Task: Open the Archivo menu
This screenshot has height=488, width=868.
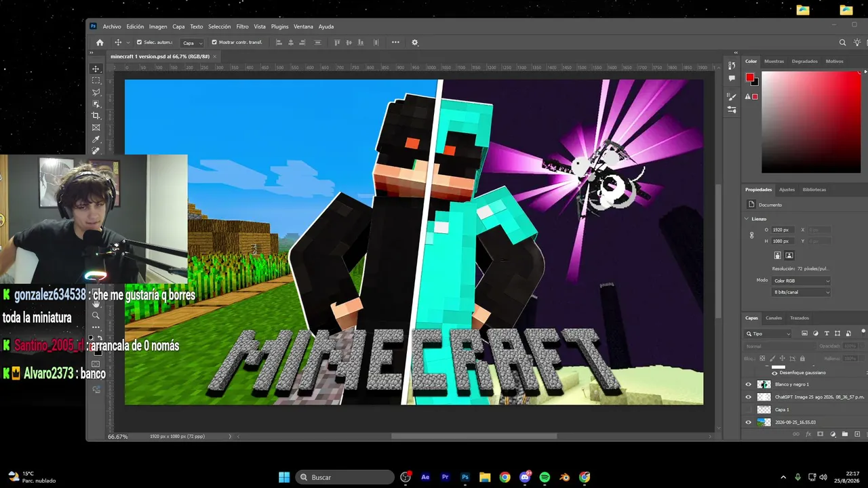Action: tap(112, 26)
